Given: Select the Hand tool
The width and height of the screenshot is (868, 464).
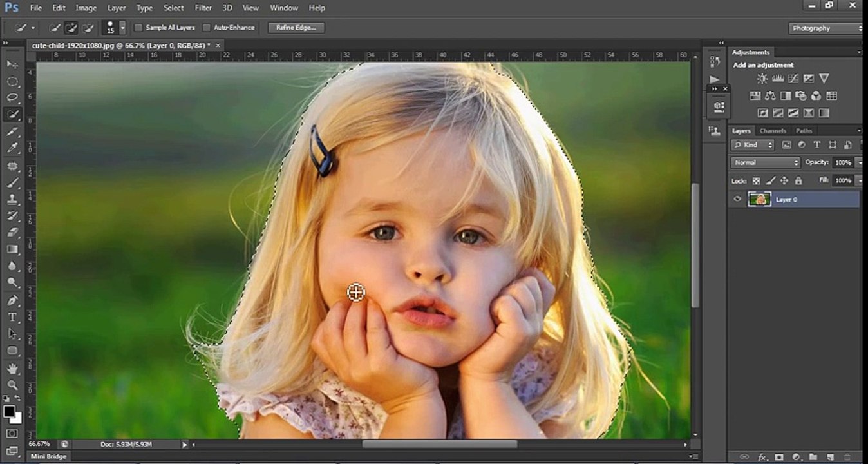Looking at the screenshot, I should point(12,369).
